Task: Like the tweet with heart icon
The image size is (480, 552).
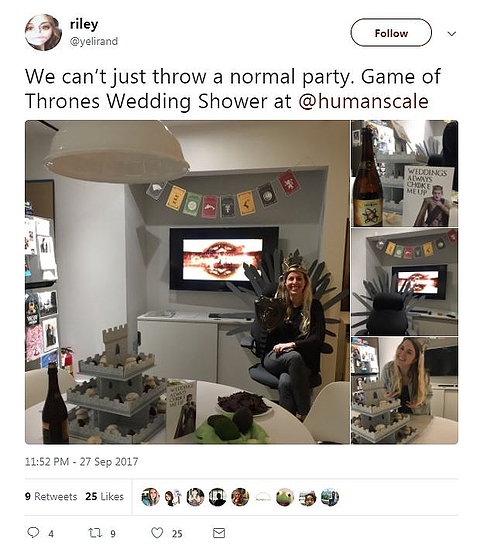Action: coord(157,533)
